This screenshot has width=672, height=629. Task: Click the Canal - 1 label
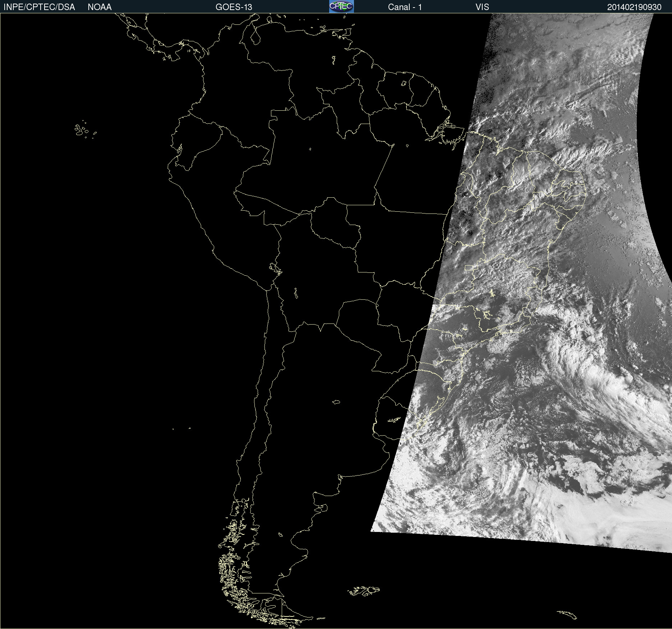point(405,7)
